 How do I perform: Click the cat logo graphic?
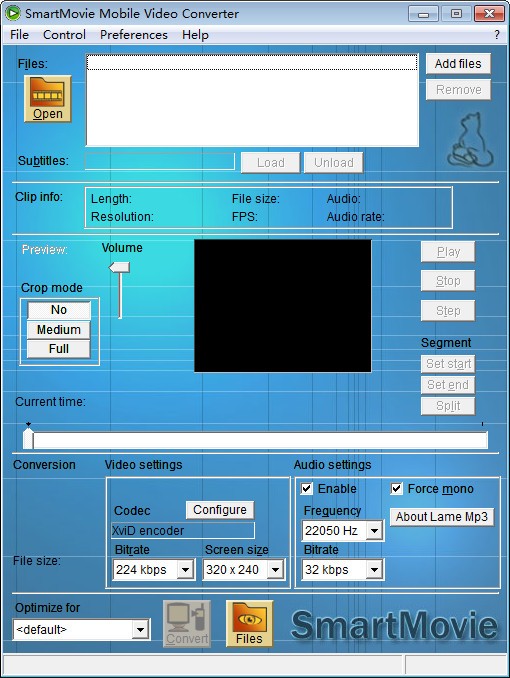click(x=470, y=140)
